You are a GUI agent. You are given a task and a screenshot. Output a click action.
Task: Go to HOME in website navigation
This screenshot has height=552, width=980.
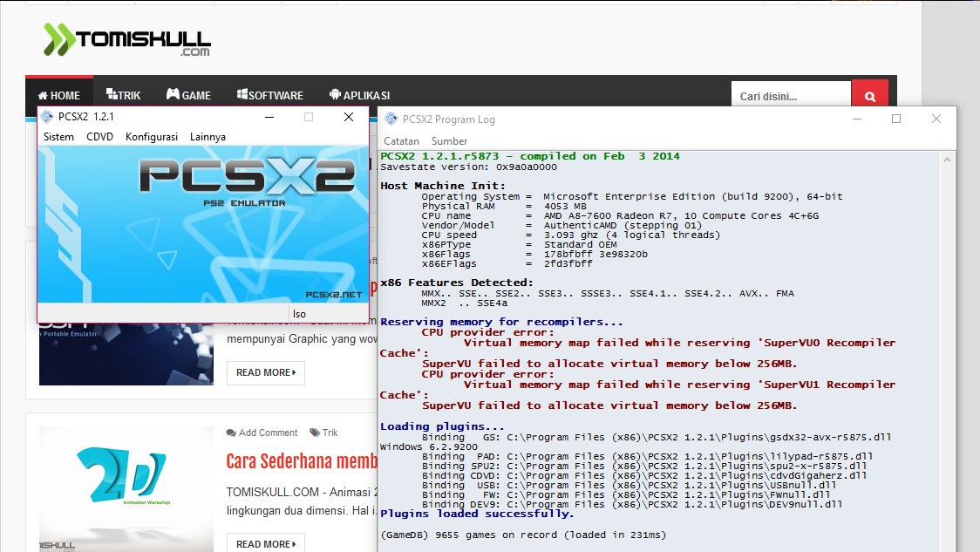pos(59,96)
